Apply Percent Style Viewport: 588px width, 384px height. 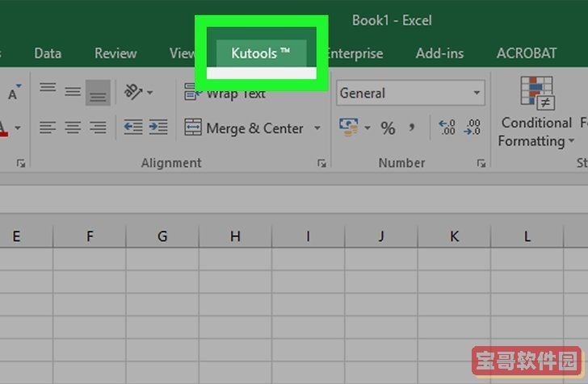[x=388, y=128]
